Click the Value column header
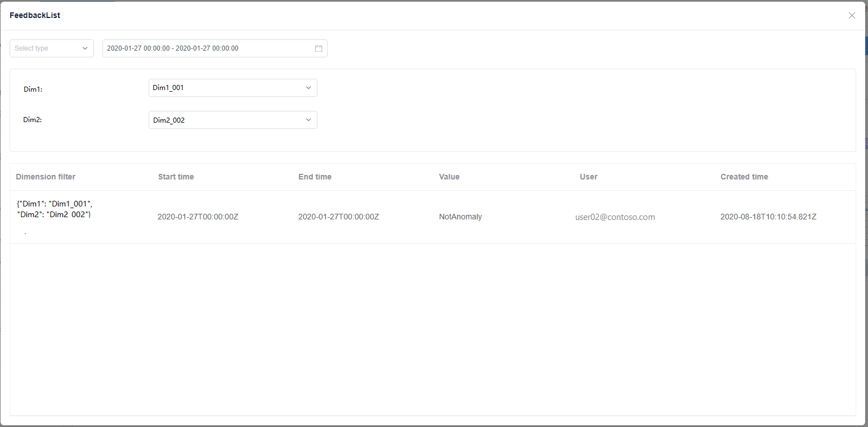 449,177
